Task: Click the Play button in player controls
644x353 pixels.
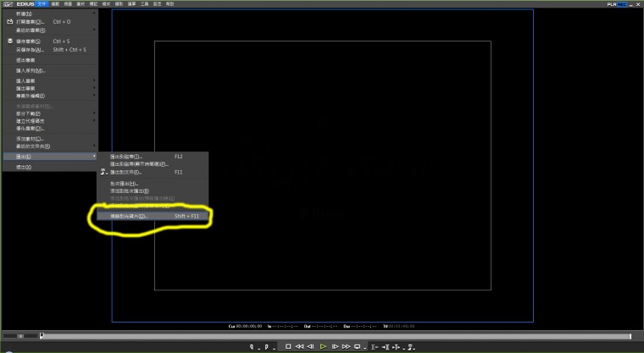Action: 323,347
